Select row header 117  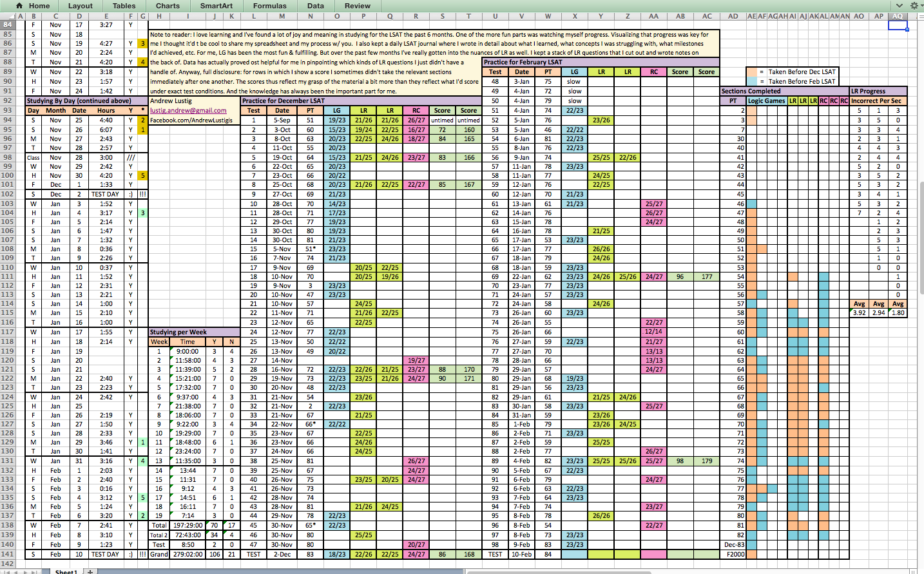pyautogui.click(x=8, y=332)
